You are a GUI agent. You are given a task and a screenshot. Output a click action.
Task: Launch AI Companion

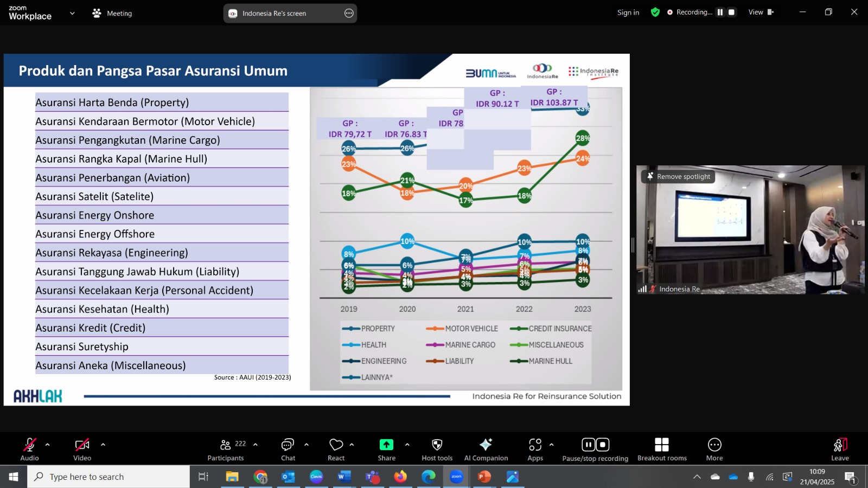point(486,450)
